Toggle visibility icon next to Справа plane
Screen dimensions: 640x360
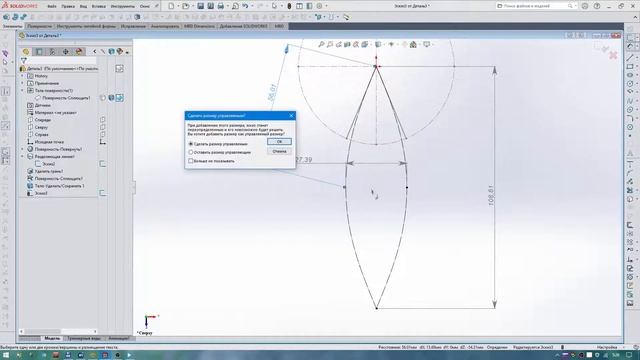tap(102, 134)
